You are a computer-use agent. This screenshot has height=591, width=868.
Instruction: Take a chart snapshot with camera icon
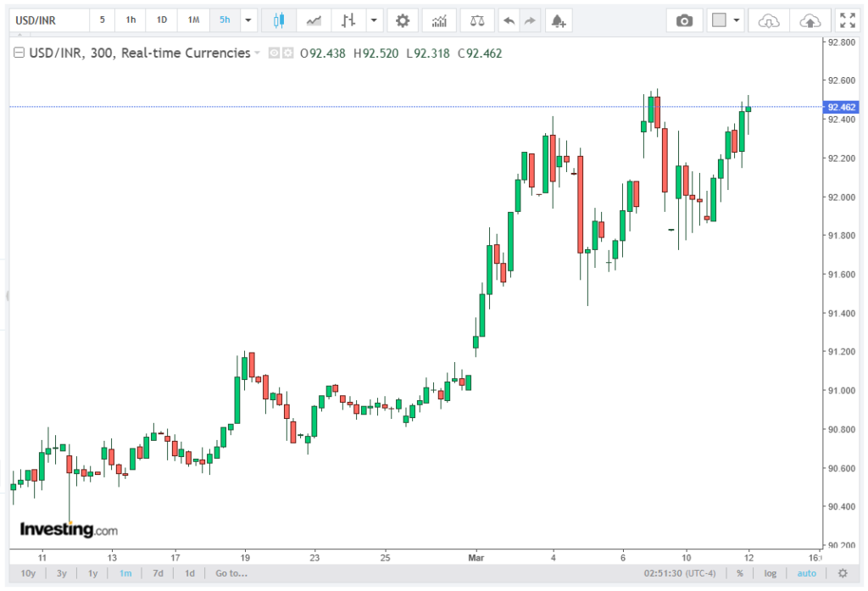point(684,20)
